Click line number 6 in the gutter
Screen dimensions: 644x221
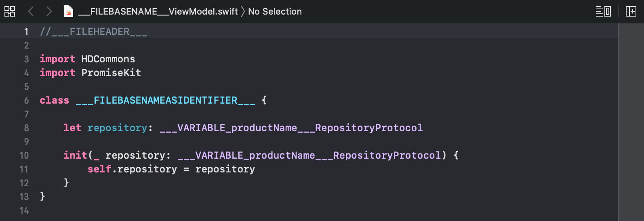(x=26, y=100)
